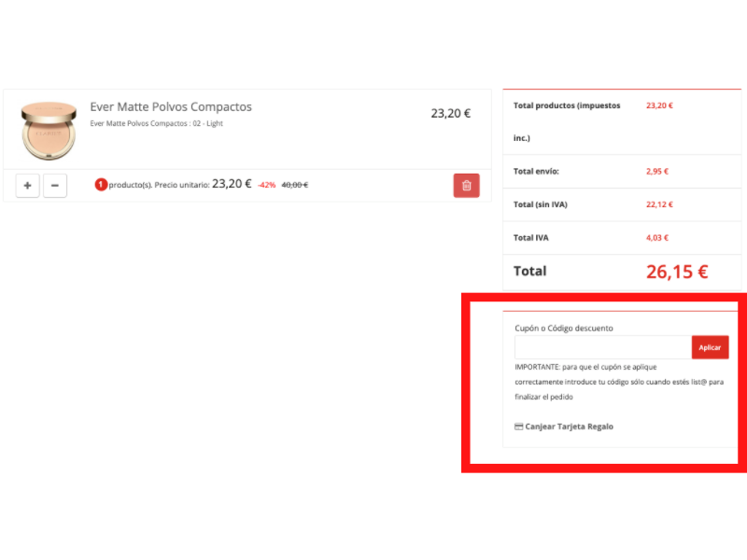Click Total productos (impuestos inc.) label
This screenshot has width=747, height=560.
pos(567,121)
